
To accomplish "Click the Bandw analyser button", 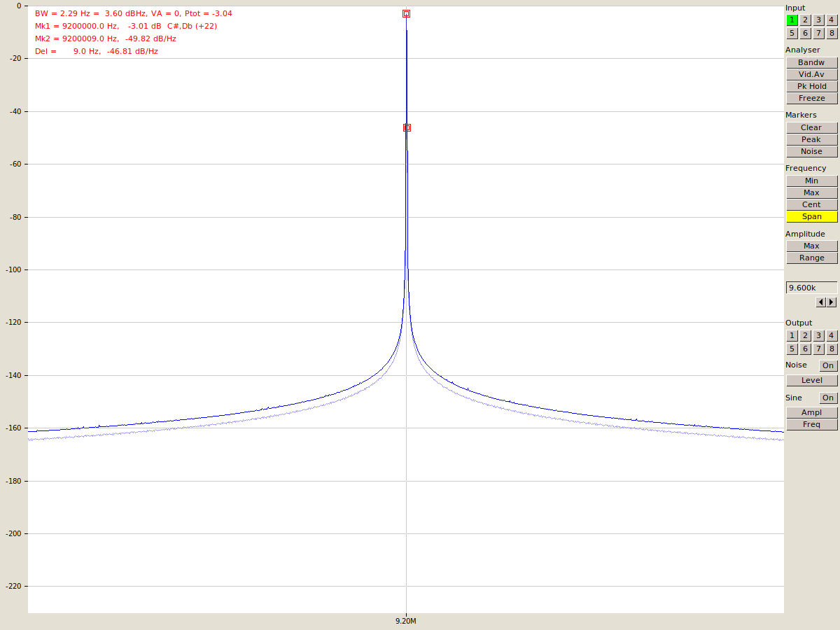I will pyautogui.click(x=811, y=62).
